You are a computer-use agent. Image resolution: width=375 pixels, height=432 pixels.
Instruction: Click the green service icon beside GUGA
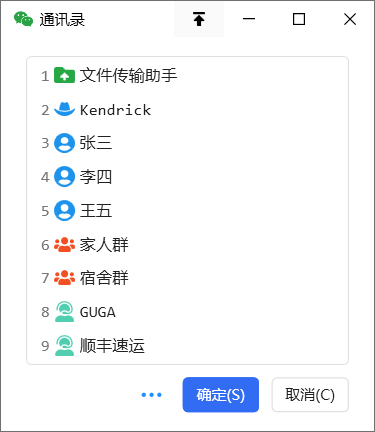tap(64, 312)
